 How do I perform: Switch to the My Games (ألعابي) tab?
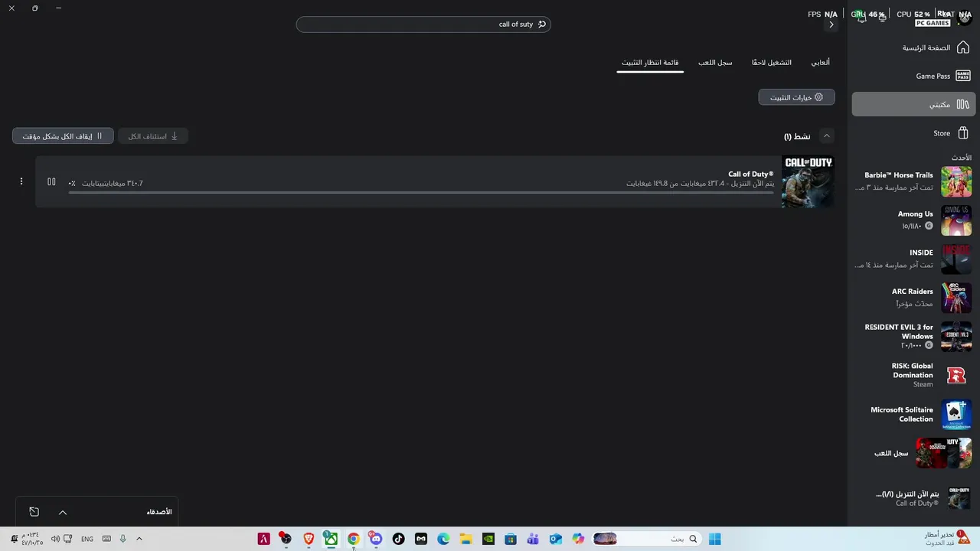tap(820, 63)
